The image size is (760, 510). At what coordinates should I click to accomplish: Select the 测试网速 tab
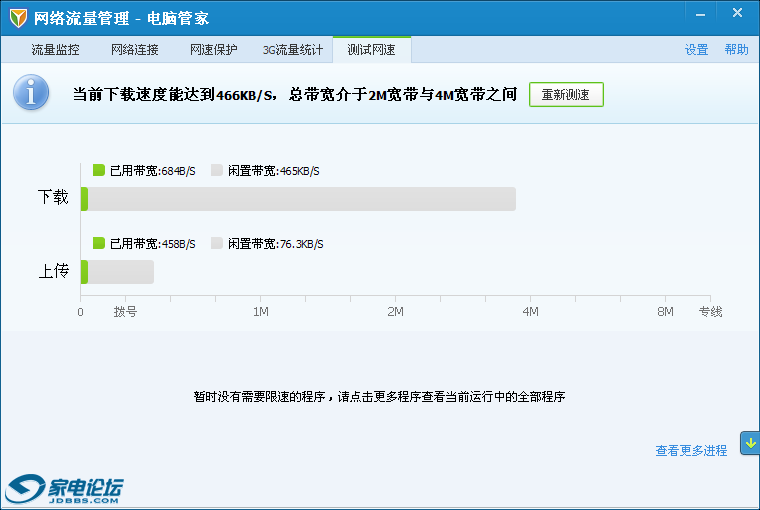372,49
